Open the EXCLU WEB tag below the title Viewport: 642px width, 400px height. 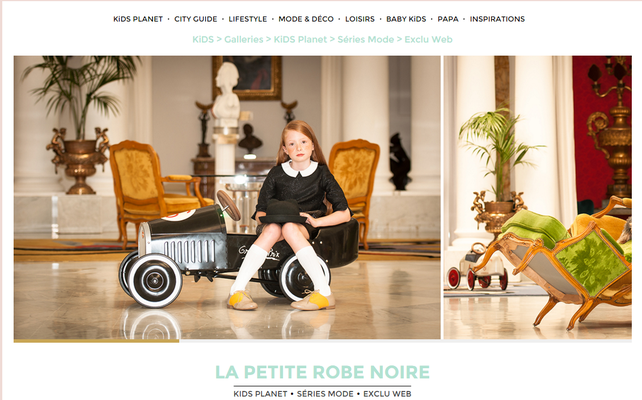coord(387,394)
